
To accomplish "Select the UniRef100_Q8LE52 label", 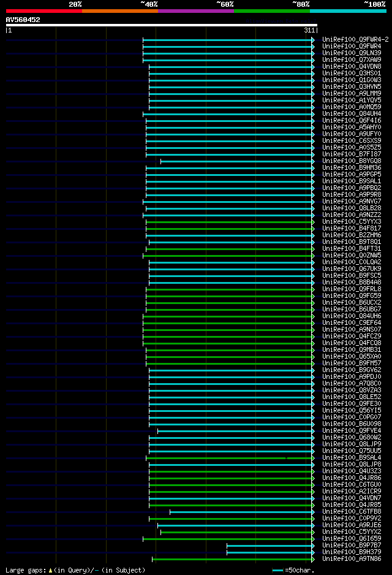I will pos(352,397).
